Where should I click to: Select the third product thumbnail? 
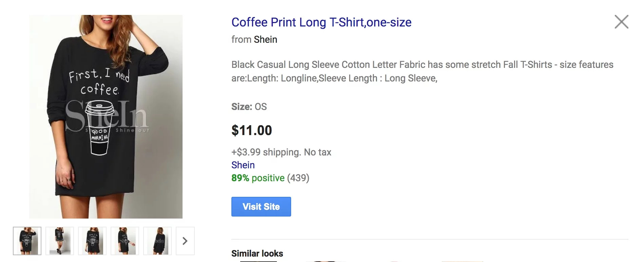pyautogui.click(x=92, y=241)
